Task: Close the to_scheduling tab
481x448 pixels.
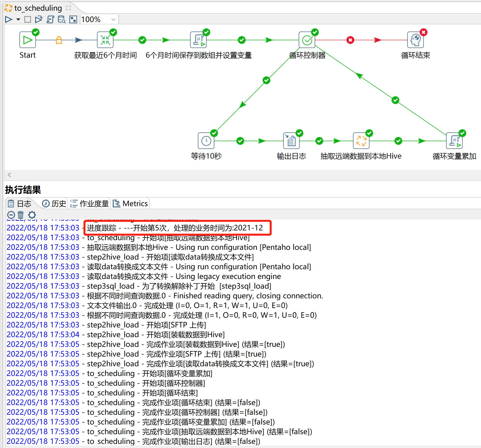Action: click(69, 8)
